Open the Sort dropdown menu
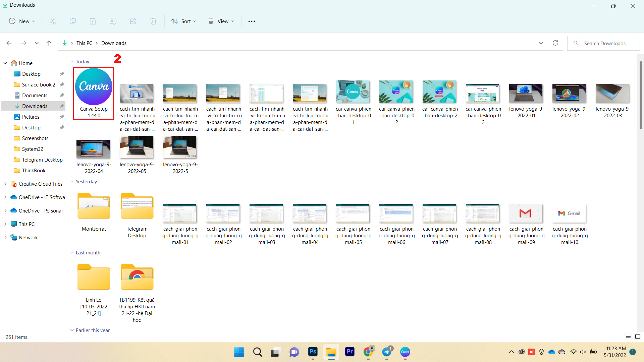Image resolution: width=644 pixels, height=362 pixels. point(183,21)
